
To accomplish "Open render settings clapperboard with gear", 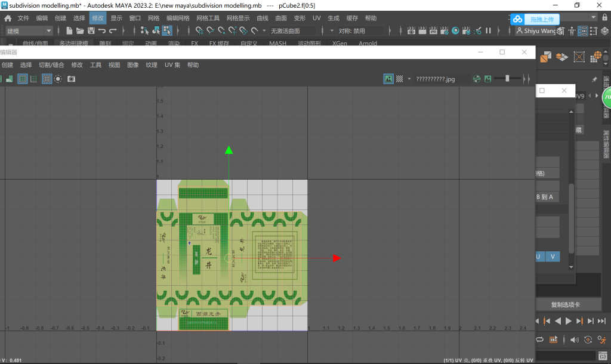I will pyautogui.click(x=444, y=31).
